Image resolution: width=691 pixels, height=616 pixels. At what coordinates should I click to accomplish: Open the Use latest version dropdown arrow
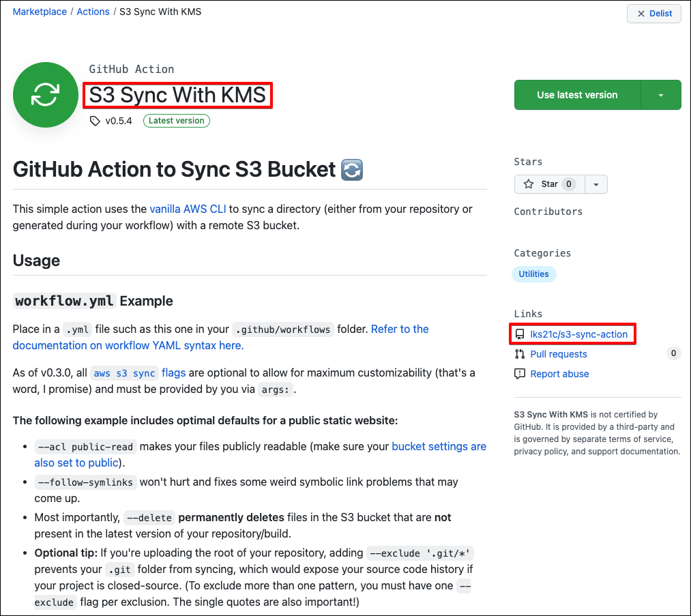pos(660,95)
